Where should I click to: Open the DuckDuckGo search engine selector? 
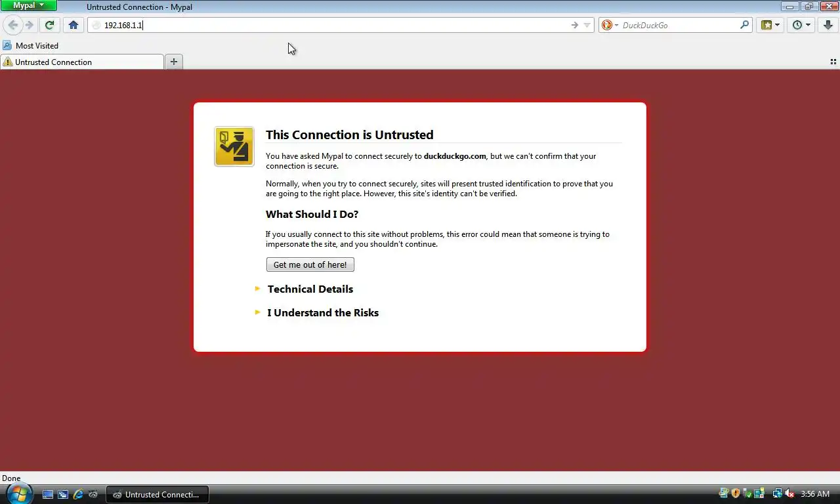click(x=610, y=25)
